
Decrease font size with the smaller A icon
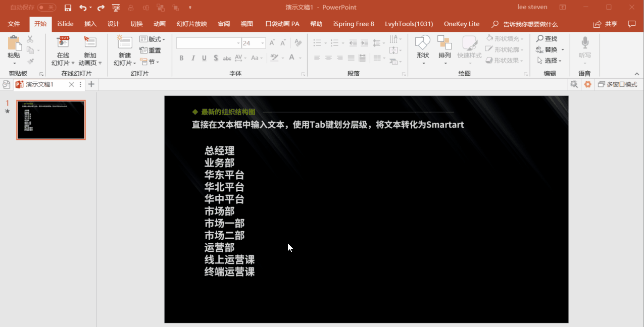tap(282, 43)
